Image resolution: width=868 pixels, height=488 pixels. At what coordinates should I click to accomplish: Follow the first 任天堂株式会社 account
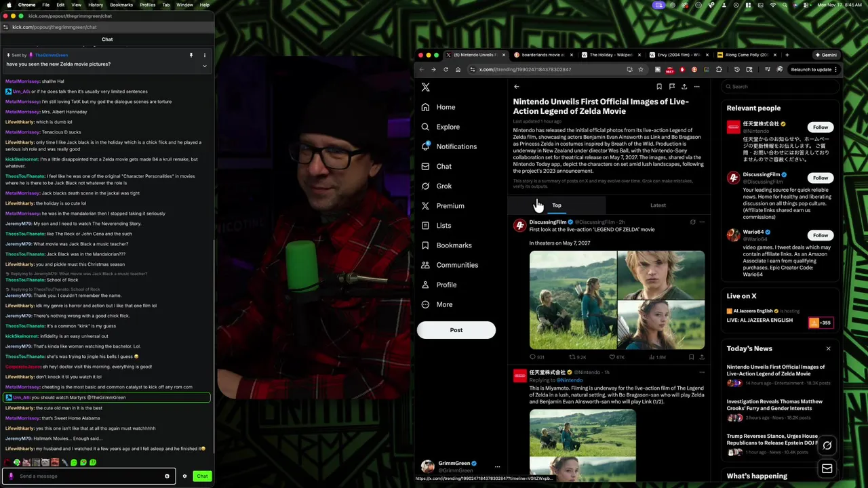(x=820, y=127)
